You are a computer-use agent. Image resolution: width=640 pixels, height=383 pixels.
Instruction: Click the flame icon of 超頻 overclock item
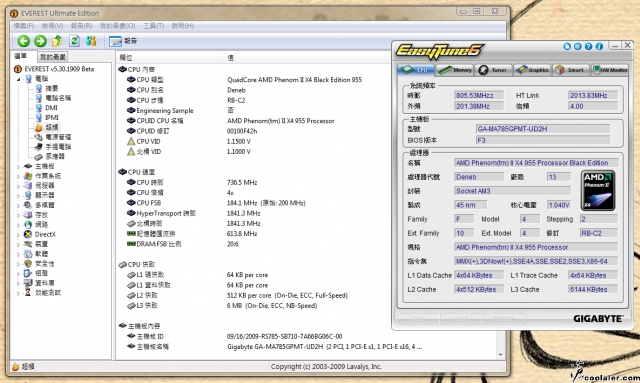click(x=38, y=127)
